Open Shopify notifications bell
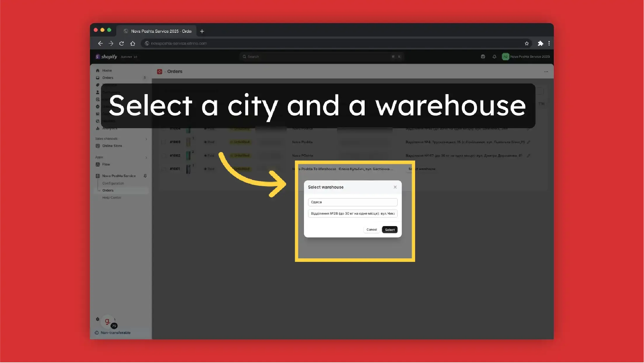This screenshot has width=644, height=363. [x=494, y=57]
